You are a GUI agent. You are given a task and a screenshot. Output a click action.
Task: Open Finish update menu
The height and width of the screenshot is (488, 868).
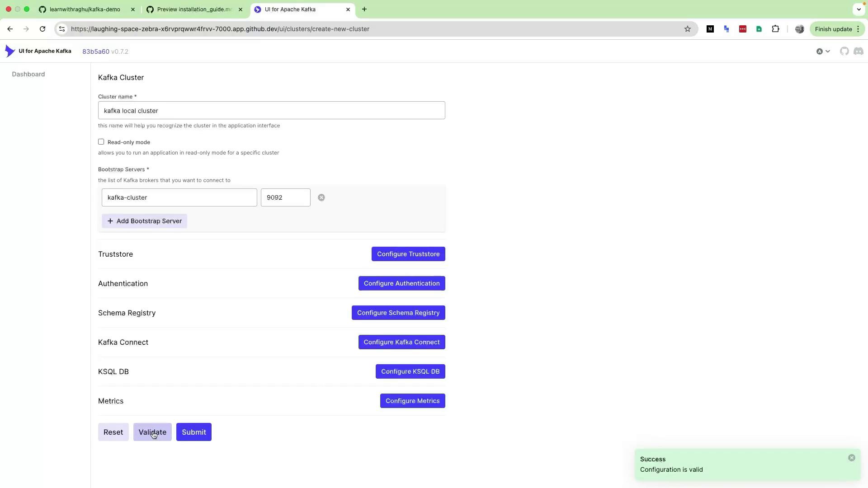(x=836, y=29)
